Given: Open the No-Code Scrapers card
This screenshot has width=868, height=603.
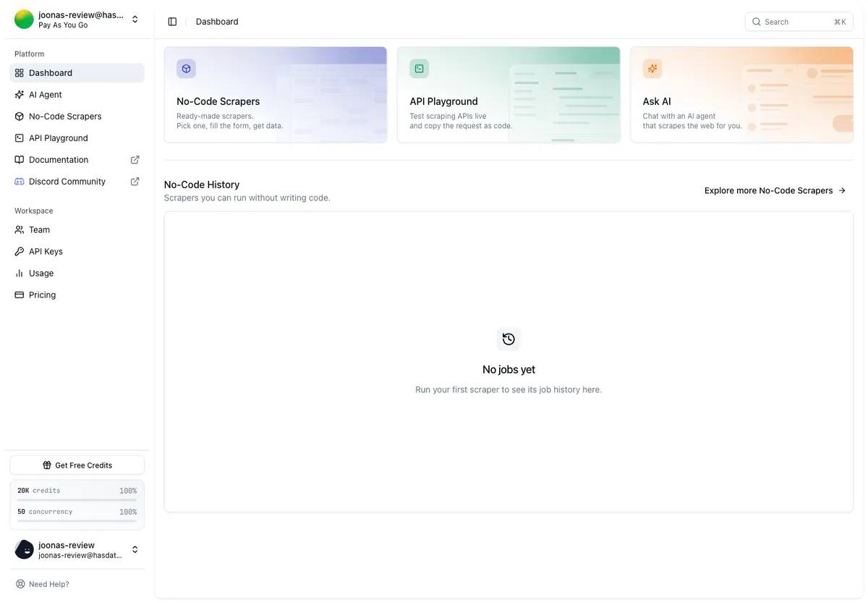Looking at the screenshot, I should 276,95.
